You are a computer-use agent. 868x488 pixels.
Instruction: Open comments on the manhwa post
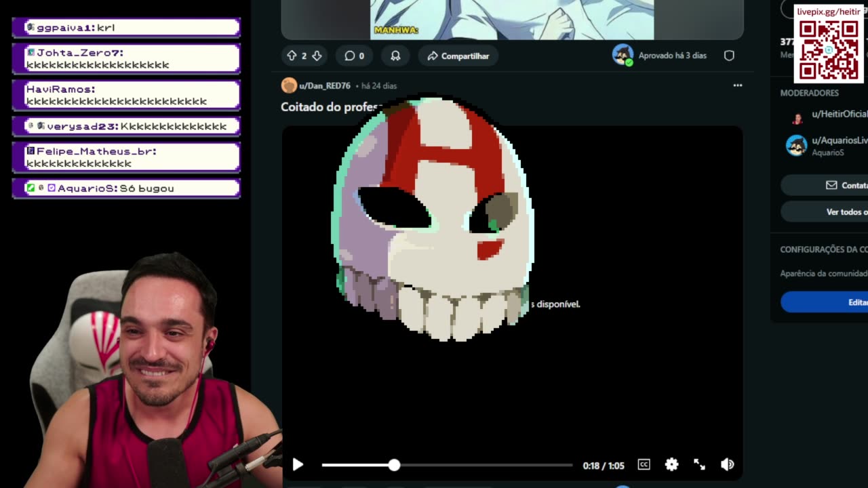point(355,56)
